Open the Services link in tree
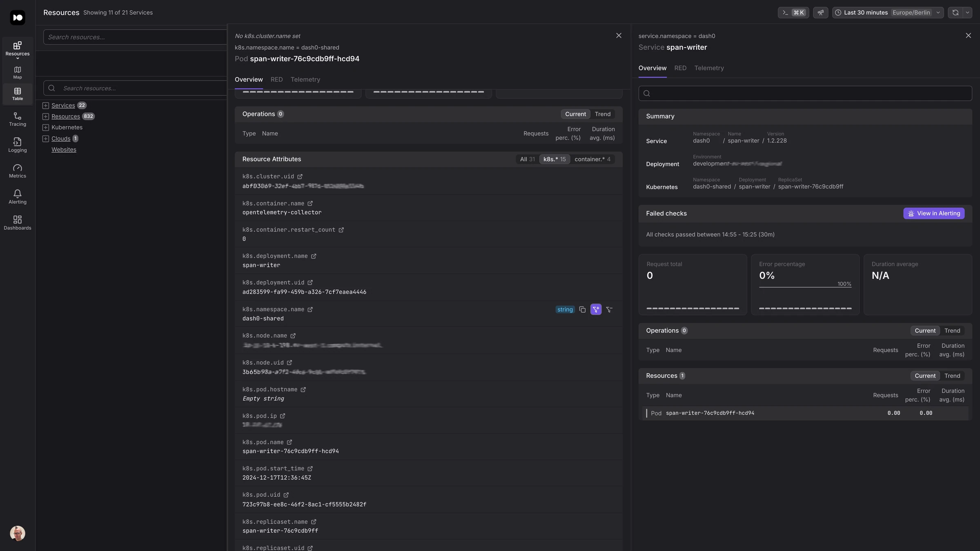The height and width of the screenshot is (551, 980). (63, 105)
